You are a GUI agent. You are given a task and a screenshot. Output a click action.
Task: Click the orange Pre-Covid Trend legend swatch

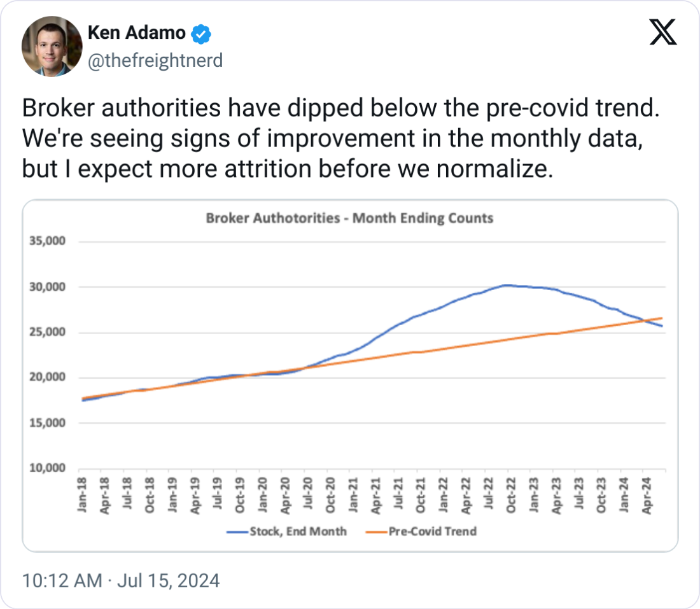point(380,531)
